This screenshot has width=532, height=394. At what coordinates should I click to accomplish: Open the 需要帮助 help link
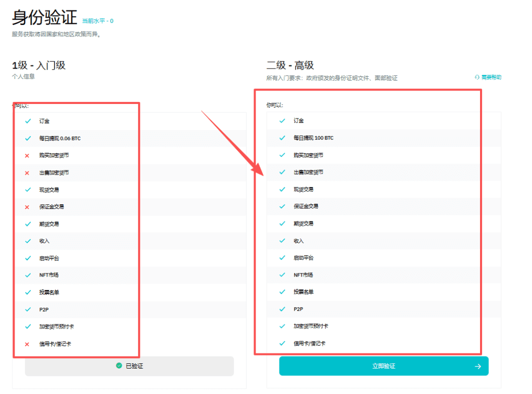pos(490,77)
